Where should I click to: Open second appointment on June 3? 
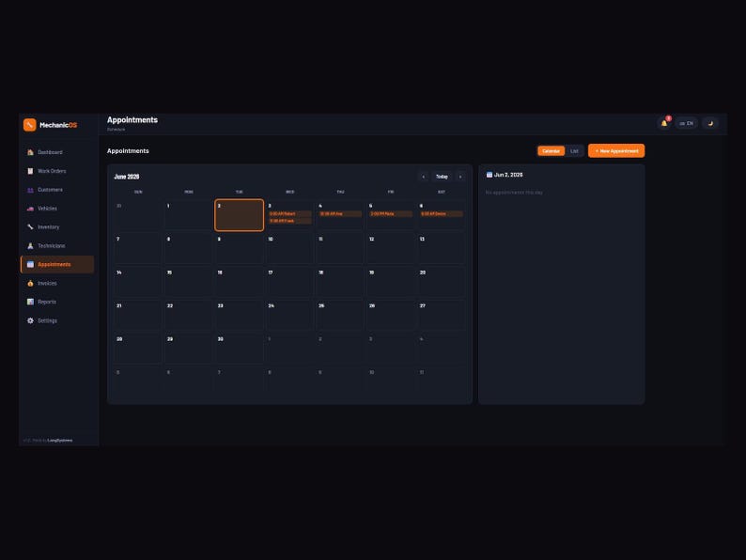coord(289,221)
